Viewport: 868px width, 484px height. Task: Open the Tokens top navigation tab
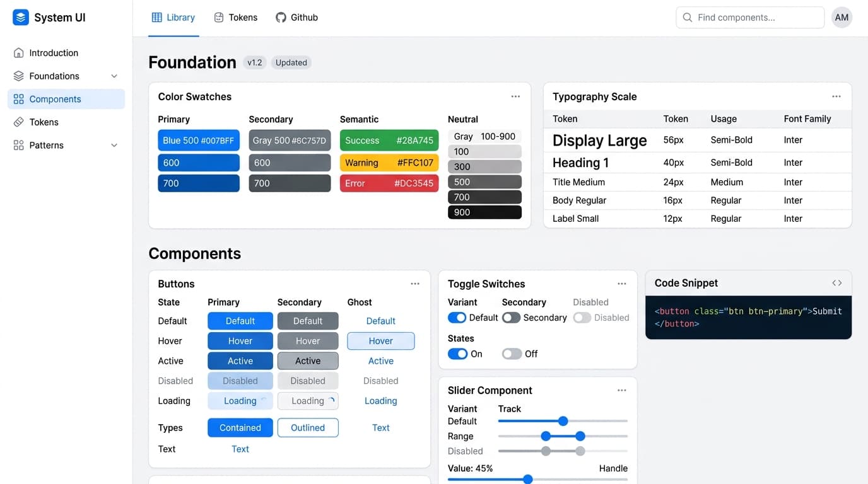(x=236, y=18)
